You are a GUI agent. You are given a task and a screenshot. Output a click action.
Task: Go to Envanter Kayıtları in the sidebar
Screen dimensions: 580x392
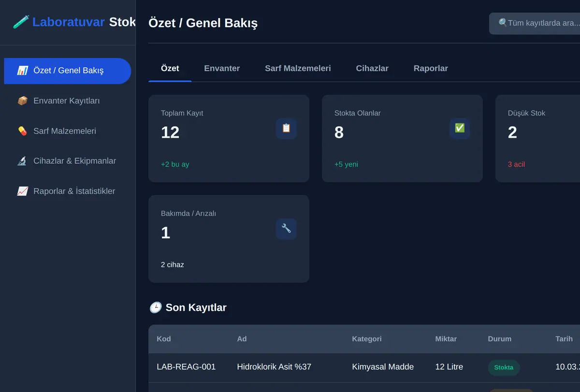tap(68, 101)
